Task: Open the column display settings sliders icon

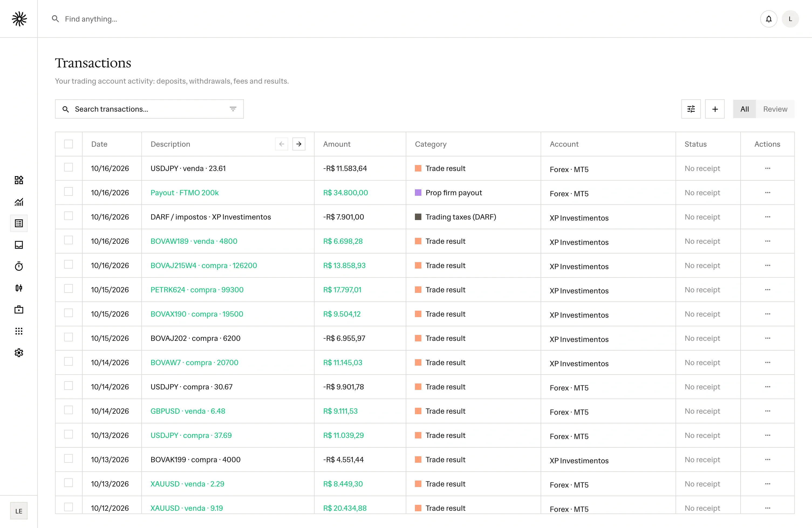Action: pos(691,109)
